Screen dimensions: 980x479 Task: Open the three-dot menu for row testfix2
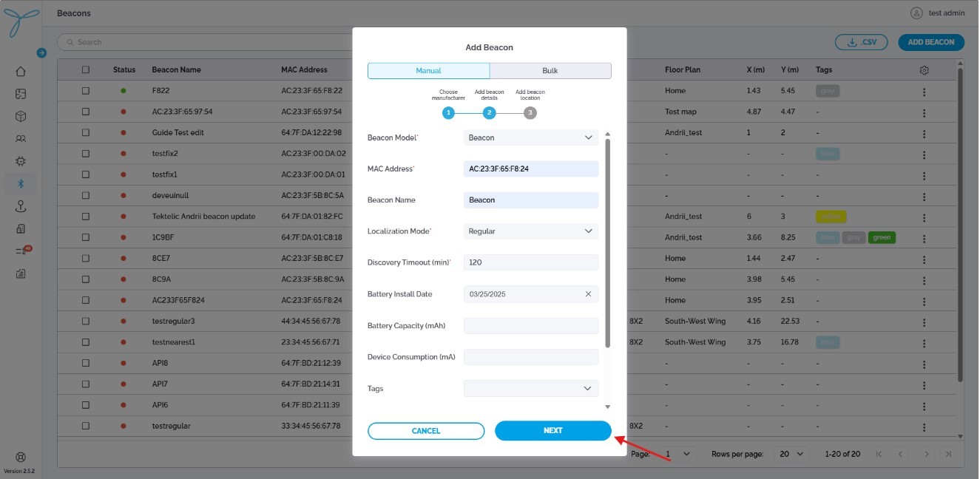tap(924, 154)
